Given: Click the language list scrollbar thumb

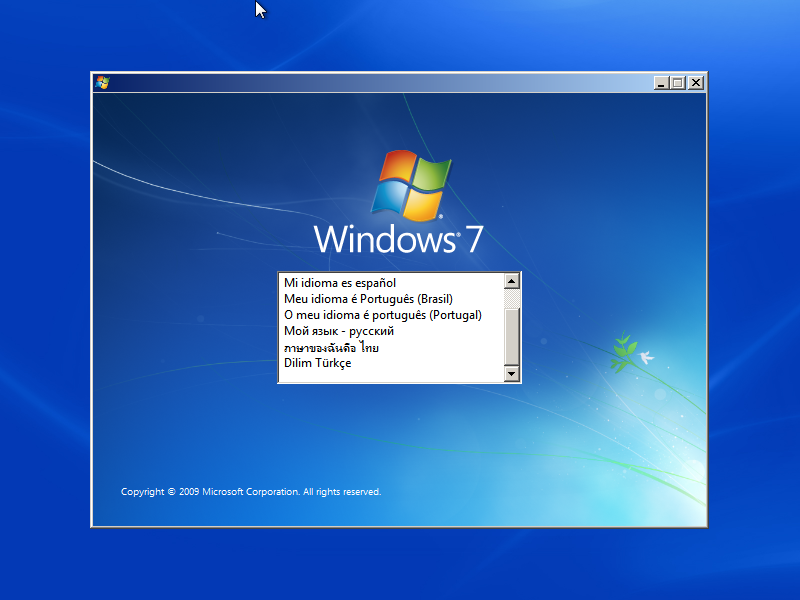Looking at the screenshot, I should [x=511, y=337].
